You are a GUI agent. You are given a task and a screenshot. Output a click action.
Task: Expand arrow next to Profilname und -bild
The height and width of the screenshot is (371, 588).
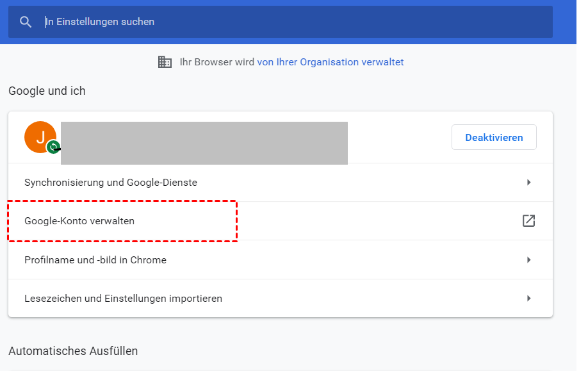(529, 260)
